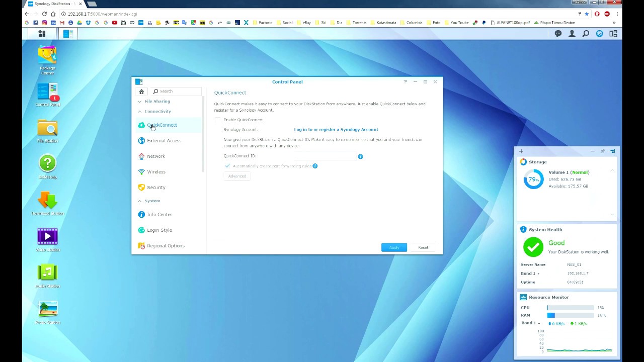Open Wireless settings in the sidebar

point(169,172)
